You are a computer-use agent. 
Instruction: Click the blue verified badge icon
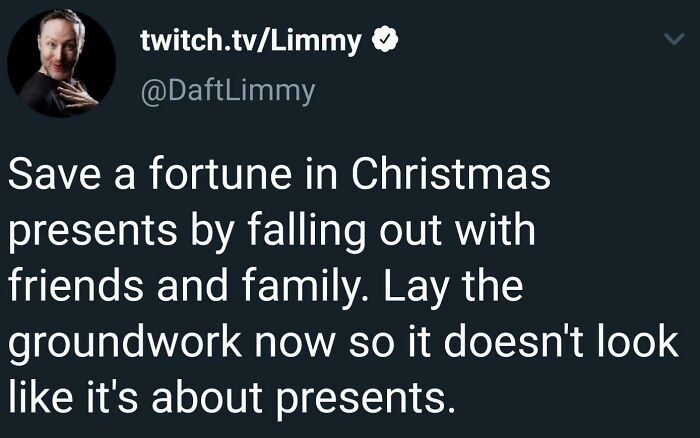383,41
